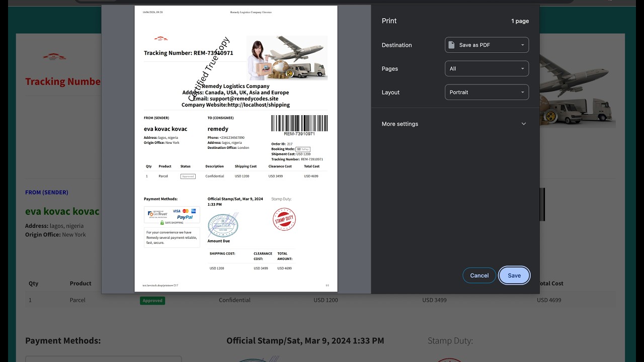Click the green Approved badge on background page
The height and width of the screenshot is (362, 644).
(x=152, y=300)
